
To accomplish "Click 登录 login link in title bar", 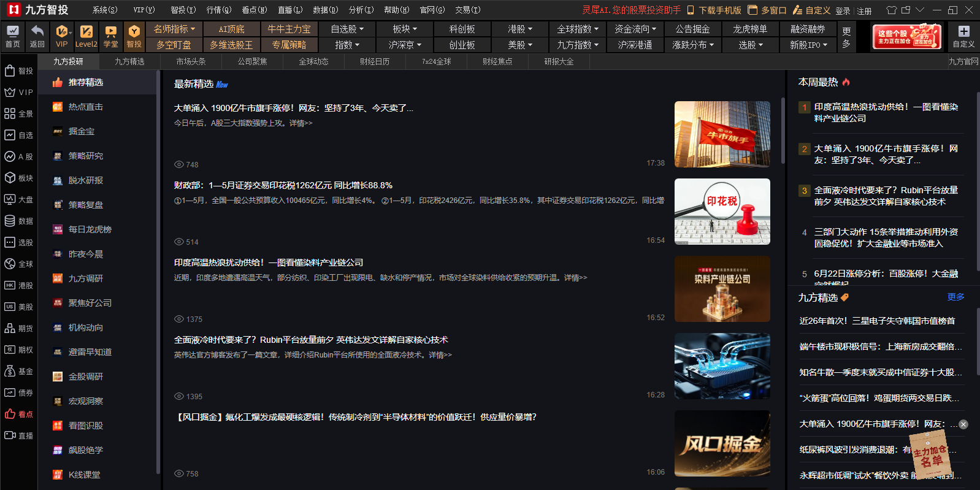I will (x=843, y=11).
